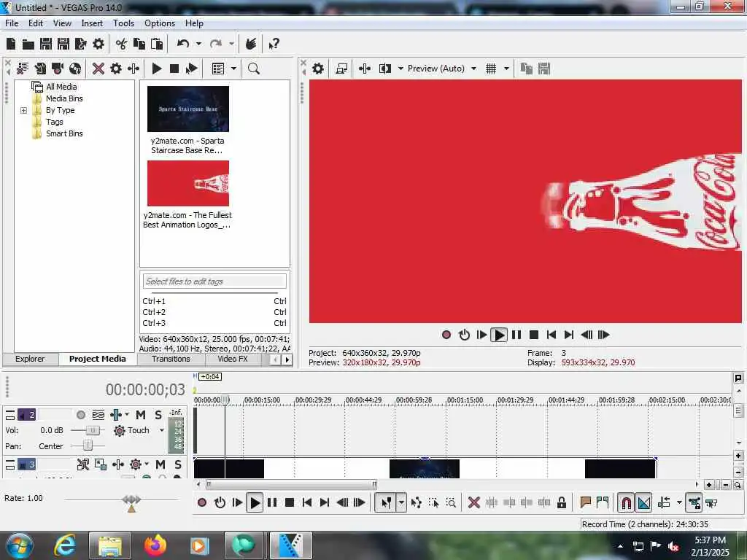
Task: Expand the By Type folder
Action: pyautogui.click(x=24, y=111)
